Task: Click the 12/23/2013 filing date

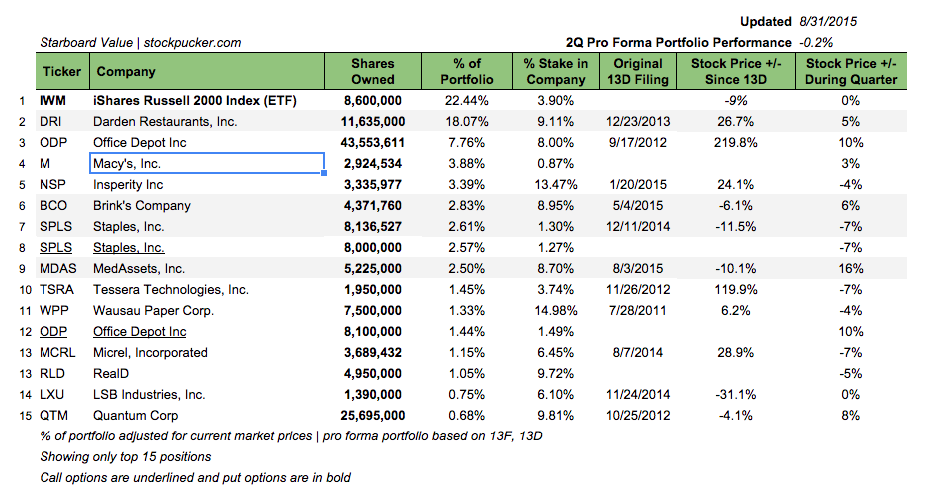Action: [638, 122]
